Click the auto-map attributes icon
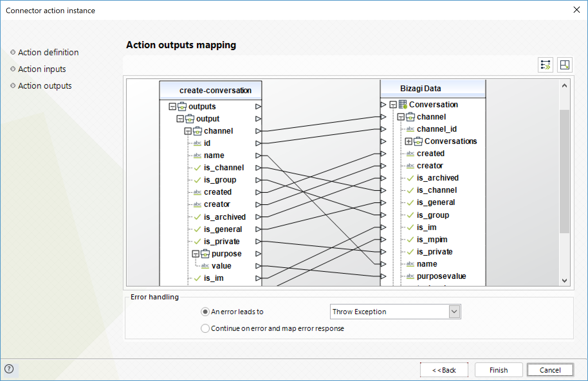The height and width of the screenshot is (381, 588). [546, 65]
